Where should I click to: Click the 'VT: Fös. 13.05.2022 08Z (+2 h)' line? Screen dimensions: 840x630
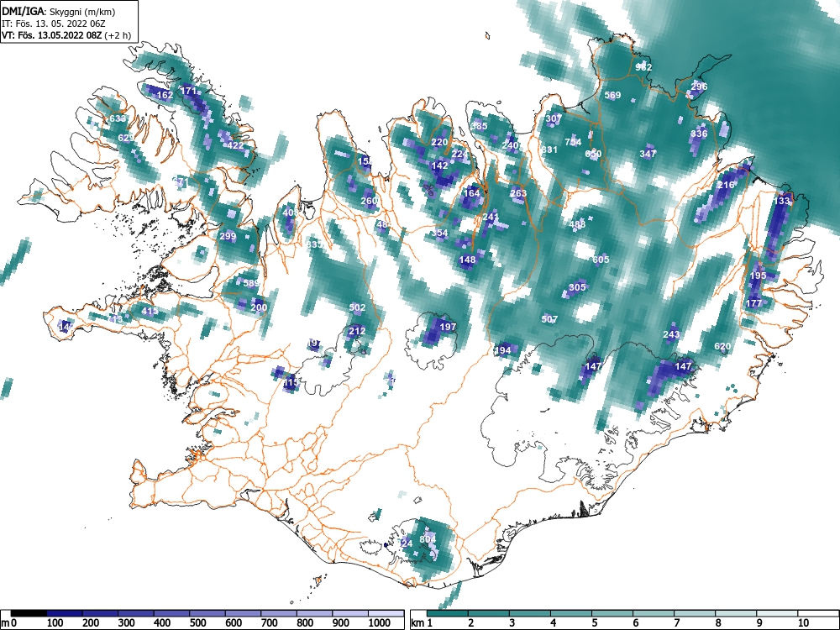pos(66,35)
